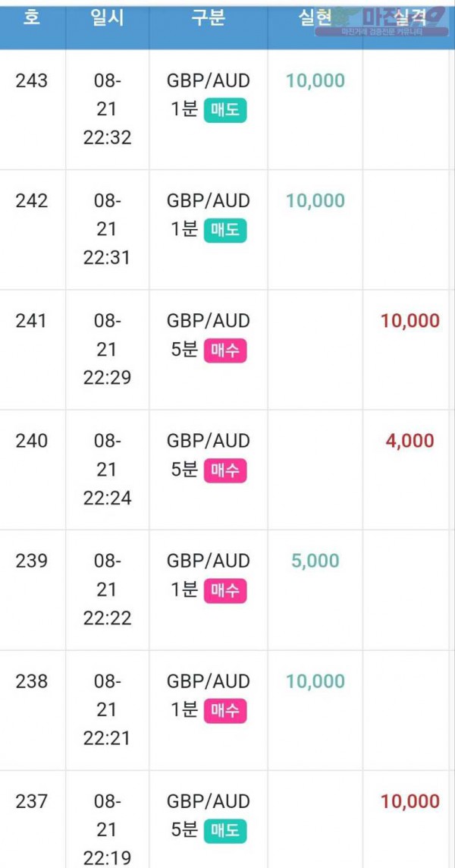Click the 매수 badge in row 239

point(224,591)
